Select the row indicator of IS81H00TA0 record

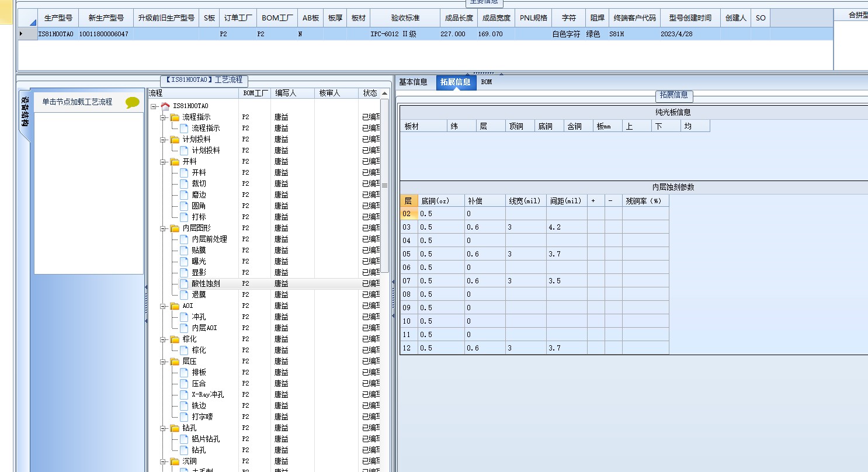coord(27,34)
